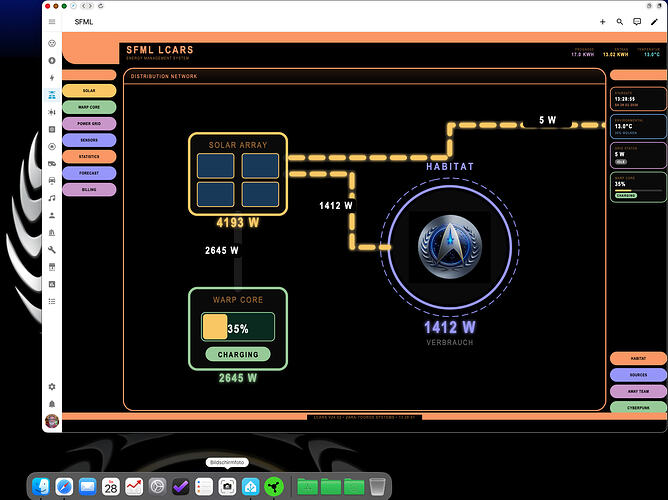This screenshot has height=500, width=668.
Task: Click the Habitat Starfleet emblem
Action: click(x=450, y=247)
